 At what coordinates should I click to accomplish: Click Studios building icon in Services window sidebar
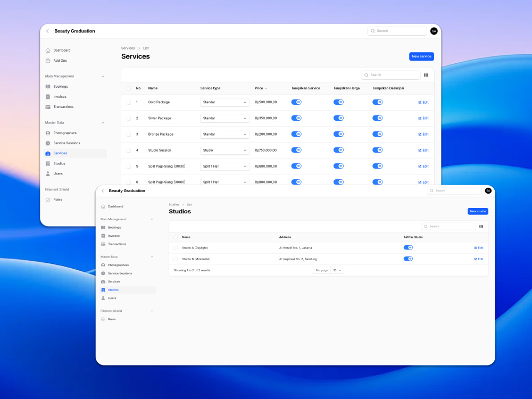coord(48,163)
